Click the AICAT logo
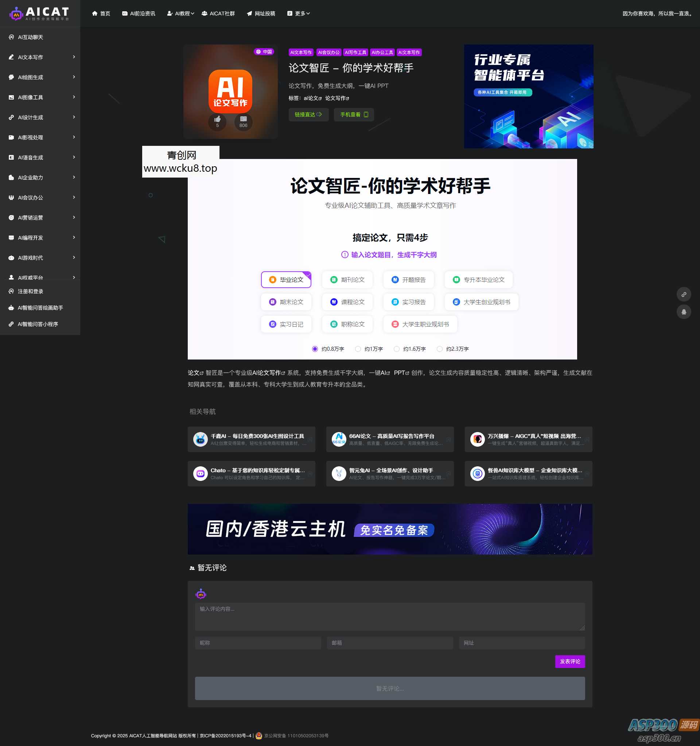The width and height of the screenshot is (700, 746). click(x=39, y=13)
